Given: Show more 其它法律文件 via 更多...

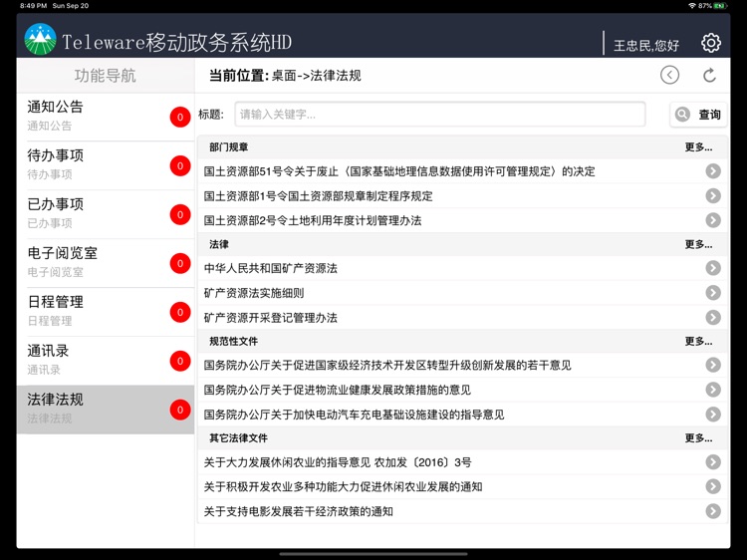Looking at the screenshot, I should click(698, 437).
